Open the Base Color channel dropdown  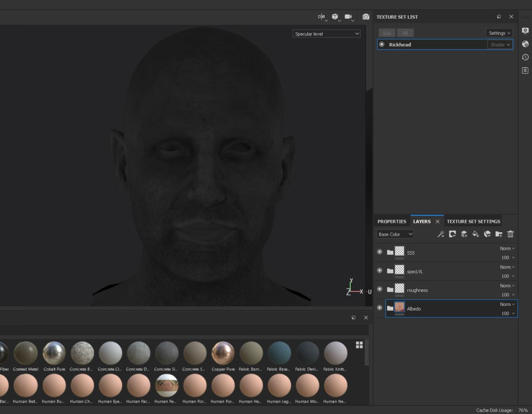click(x=395, y=234)
